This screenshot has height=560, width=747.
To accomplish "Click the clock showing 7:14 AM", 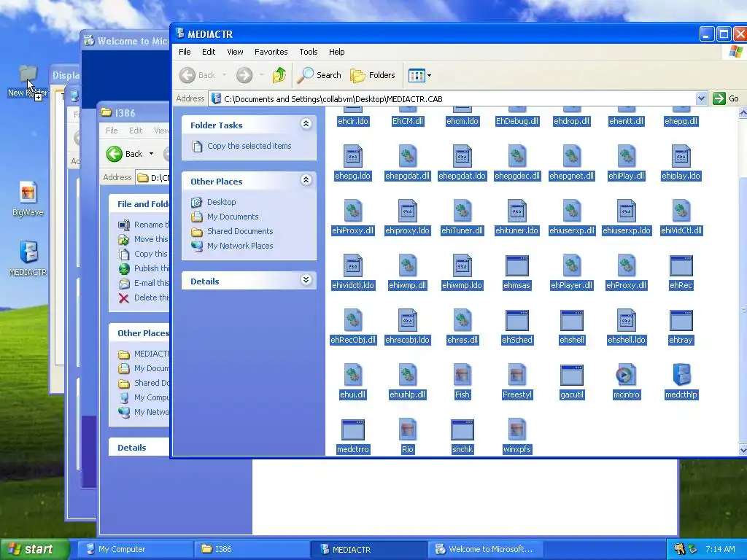I will point(720,549).
